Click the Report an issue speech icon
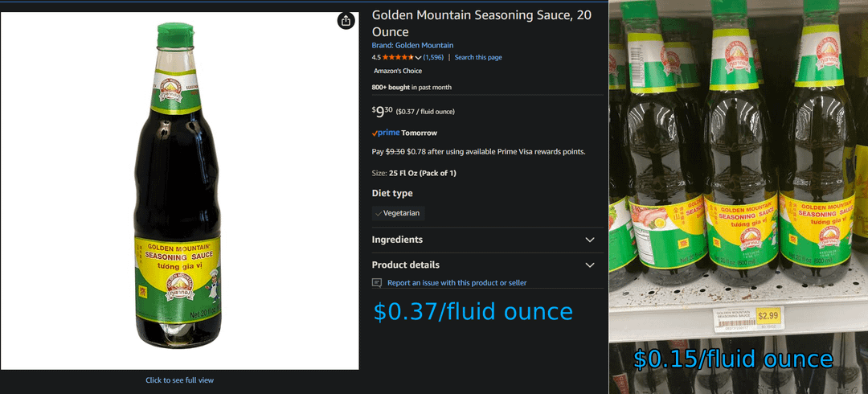Screen dimensions: 868x394 pyautogui.click(x=377, y=283)
